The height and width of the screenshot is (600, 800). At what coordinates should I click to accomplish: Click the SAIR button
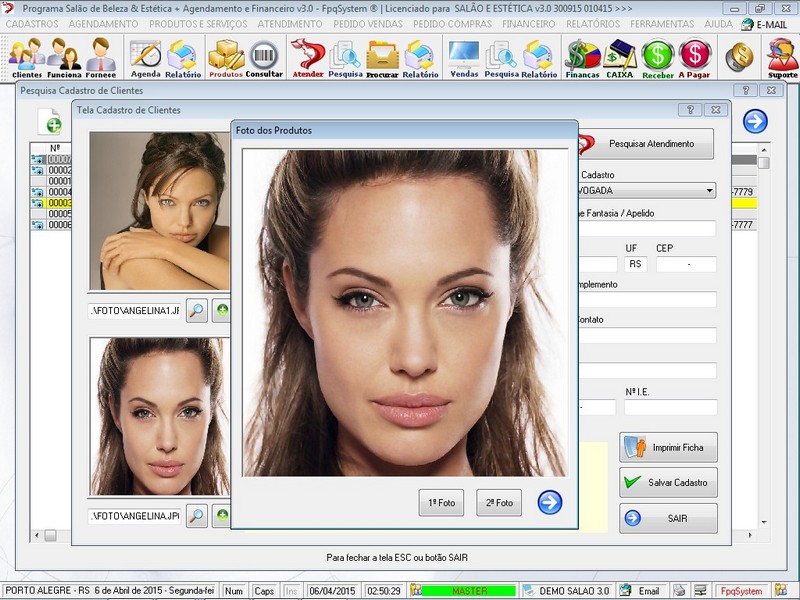(x=668, y=518)
